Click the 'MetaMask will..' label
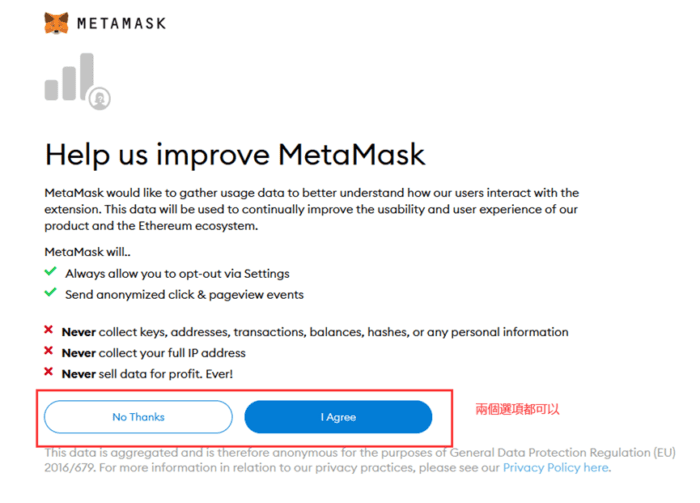 [88, 252]
